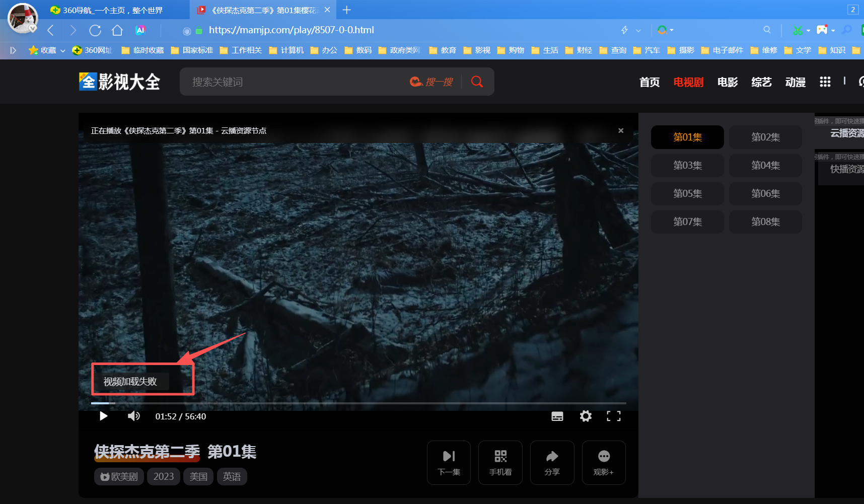Click the 全影视大全 site logo
This screenshot has height=504, width=864.
point(120,82)
